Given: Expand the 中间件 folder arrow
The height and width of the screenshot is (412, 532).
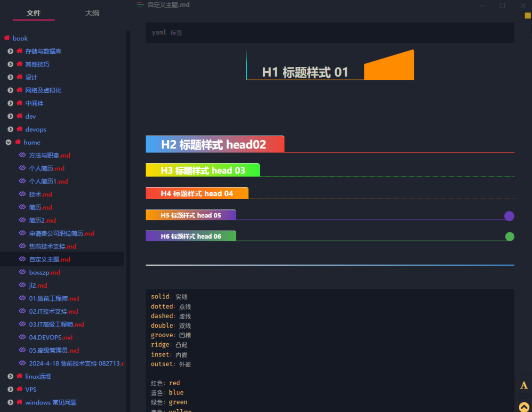Looking at the screenshot, I should tap(10, 103).
